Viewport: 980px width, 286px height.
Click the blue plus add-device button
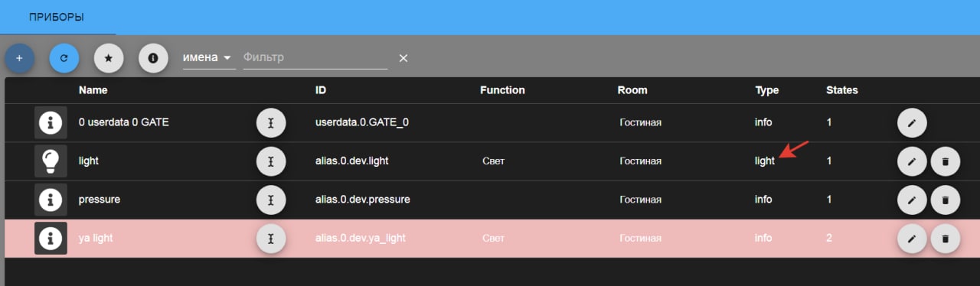tap(19, 58)
